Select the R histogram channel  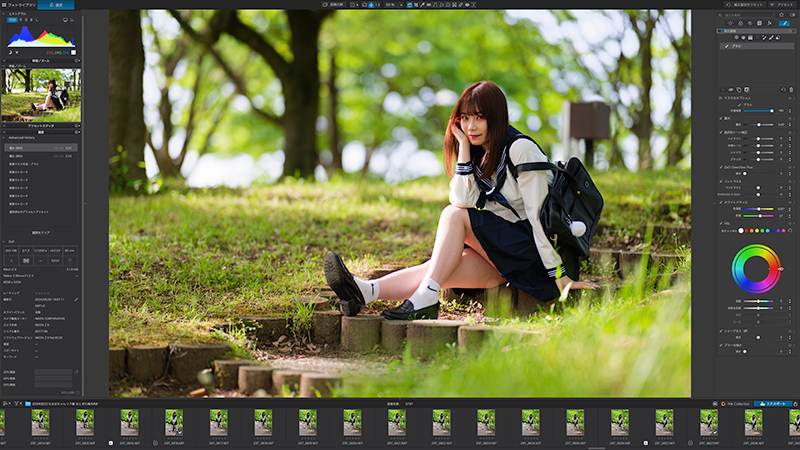pyautogui.click(x=21, y=20)
